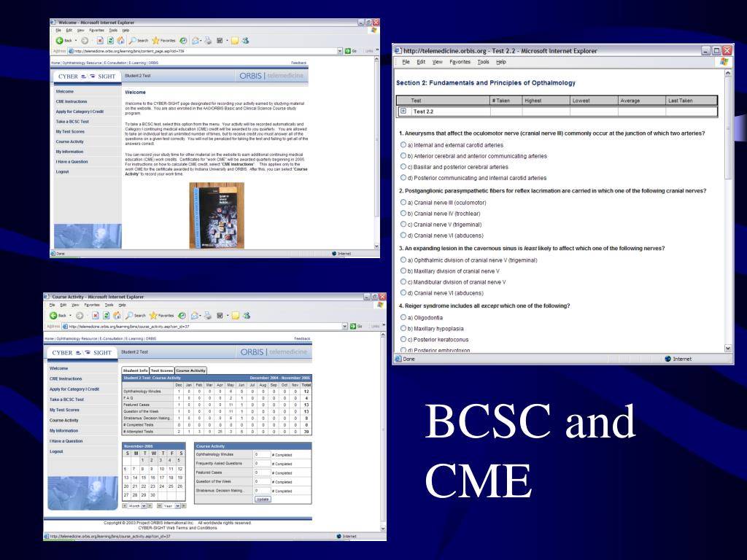Click Logout in Course Activity window sidebar
The image size is (747, 560).
(56, 451)
